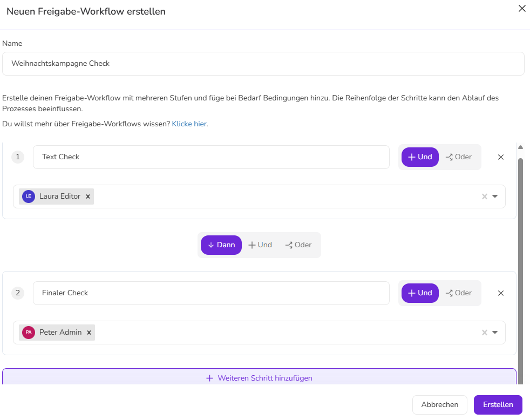Expand approver dropdown in step 2
The width and height of the screenshot is (530, 420).
495,333
